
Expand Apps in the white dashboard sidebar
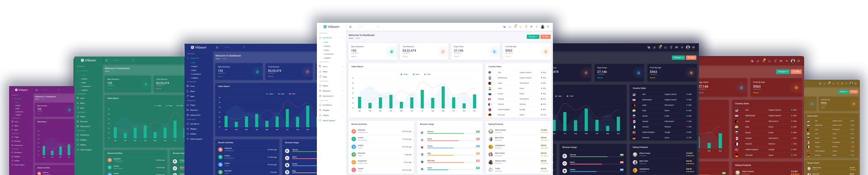point(331,77)
